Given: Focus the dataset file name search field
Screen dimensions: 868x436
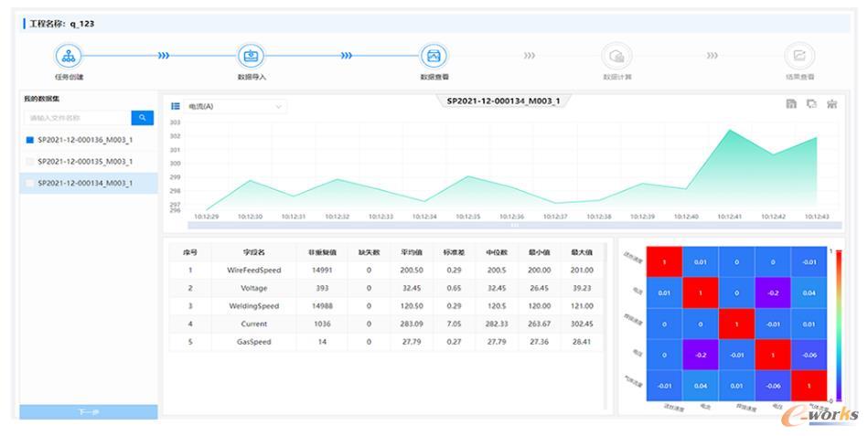Looking at the screenshot, I should 78,118.
